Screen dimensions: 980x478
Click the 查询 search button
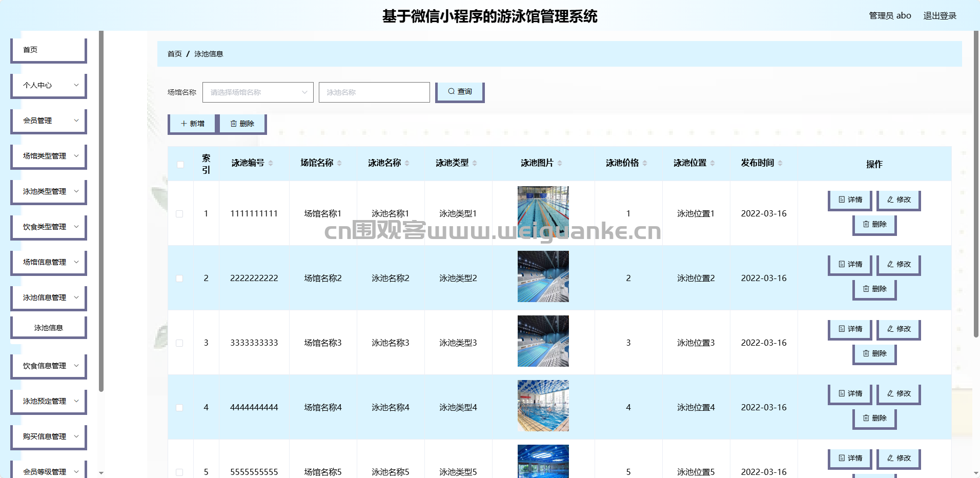(x=460, y=92)
